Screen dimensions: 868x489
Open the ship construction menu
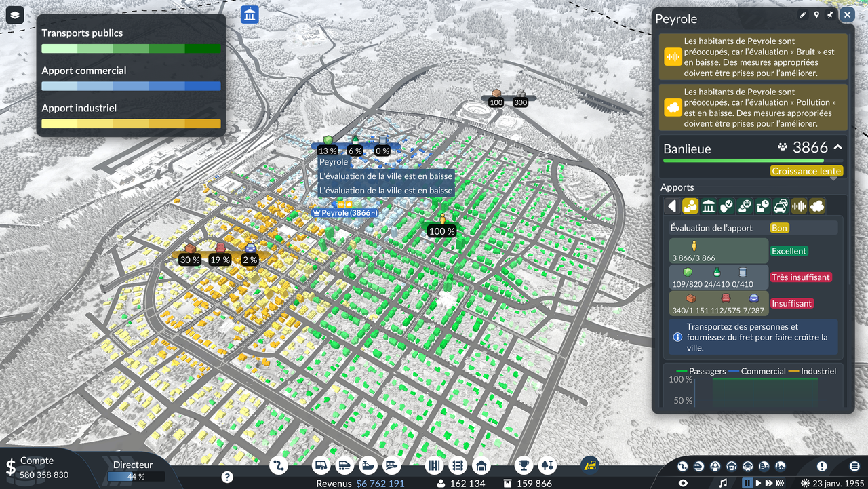367,465
